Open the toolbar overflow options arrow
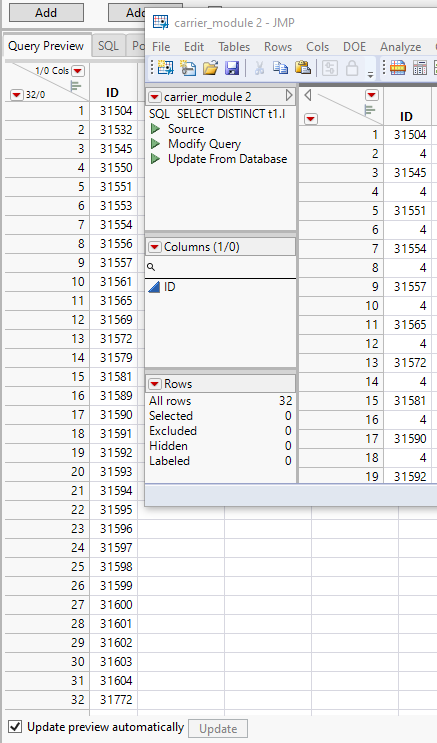Screen dimensions: 437x743 tap(371, 74)
